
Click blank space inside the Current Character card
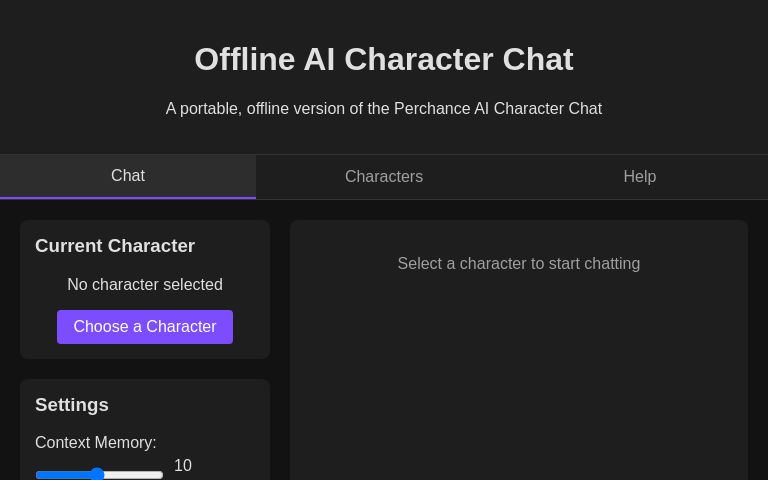click(x=250, y=300)
